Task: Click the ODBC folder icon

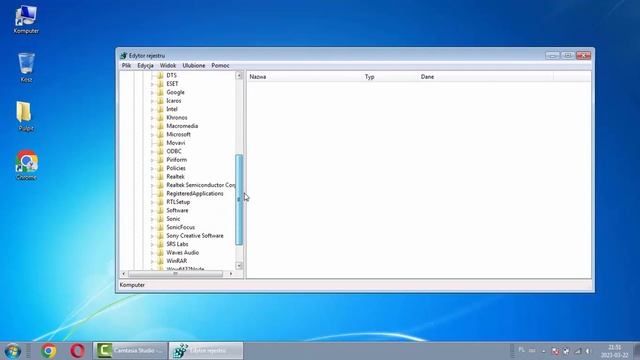Action: (160, 151)
